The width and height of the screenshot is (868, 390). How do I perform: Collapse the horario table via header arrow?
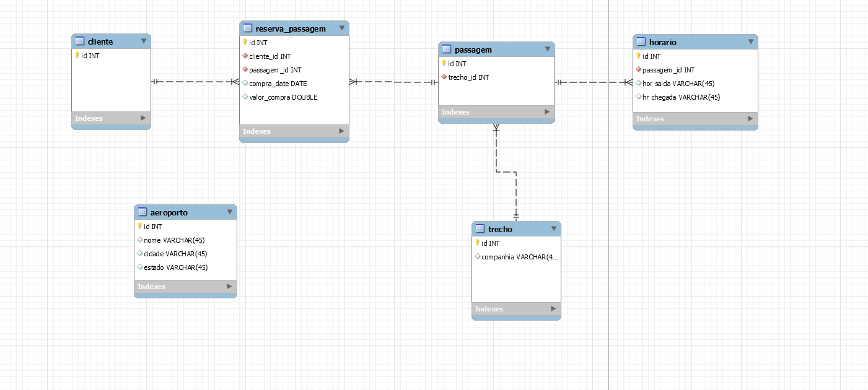750,42
